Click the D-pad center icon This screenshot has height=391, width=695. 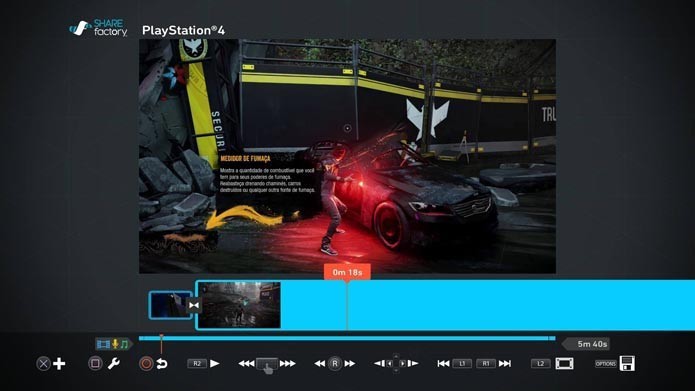click(x=396, y=364)
